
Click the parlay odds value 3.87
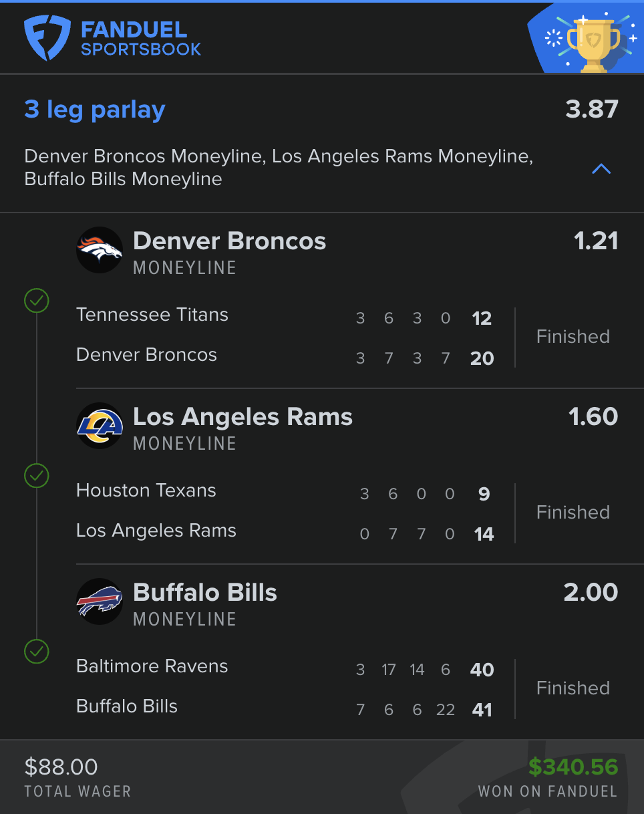[591, 110]
